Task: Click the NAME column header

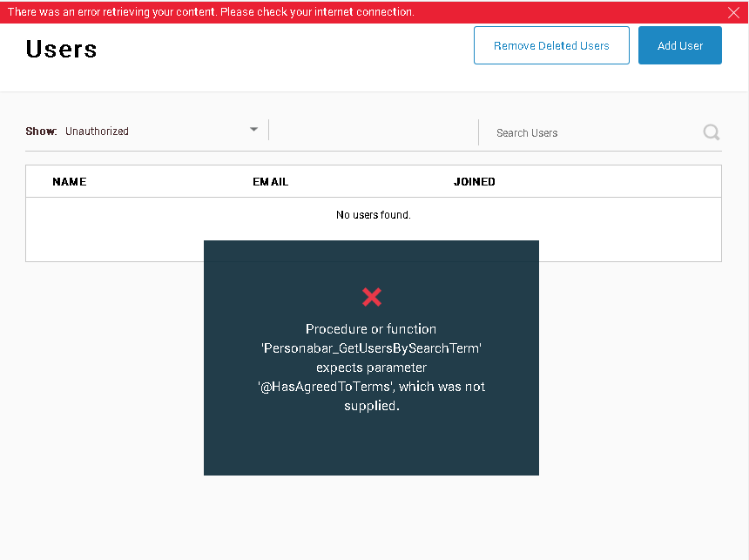Action: pyautogui.click(x=70, y=181)
